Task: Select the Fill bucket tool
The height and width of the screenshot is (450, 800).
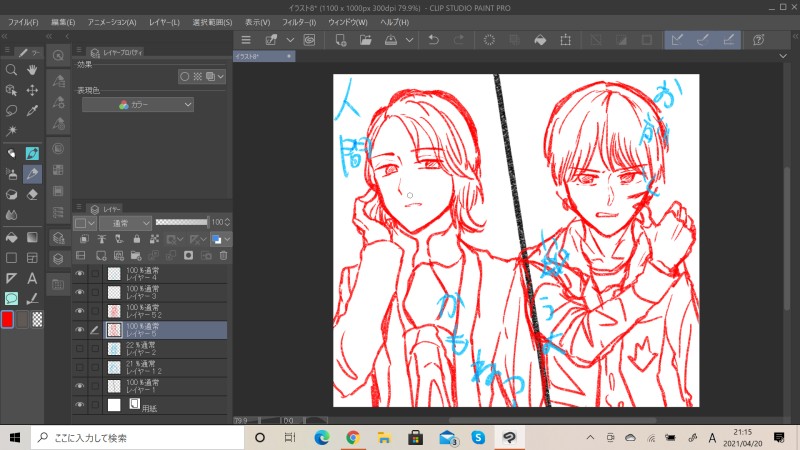Action: 11,237
